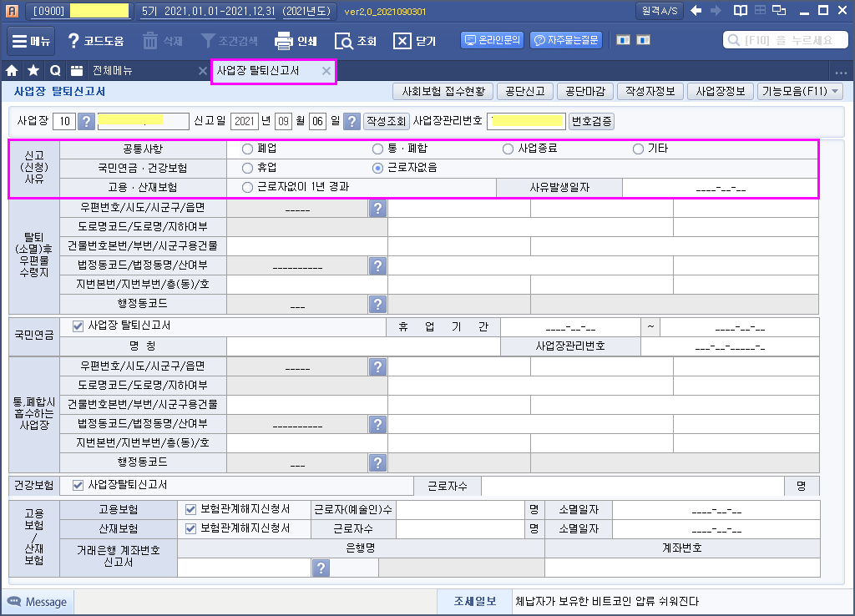
Task: Go to home icon in tab bar
Action: point(13,71)
